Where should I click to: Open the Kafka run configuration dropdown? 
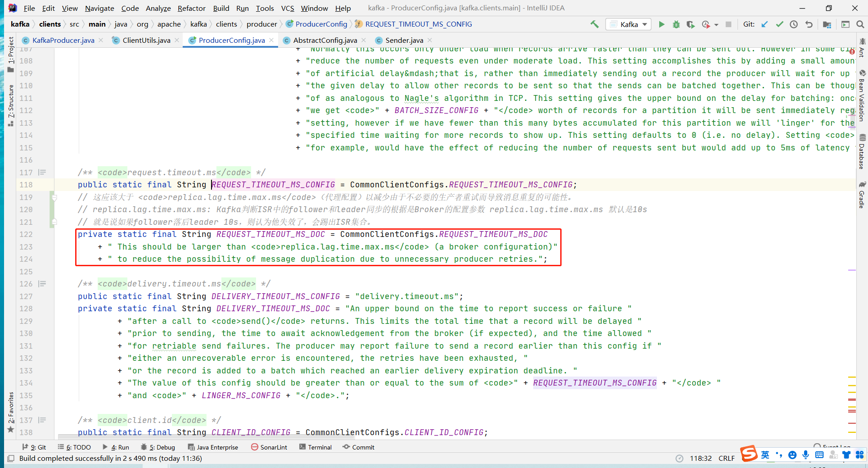(629, 24)
